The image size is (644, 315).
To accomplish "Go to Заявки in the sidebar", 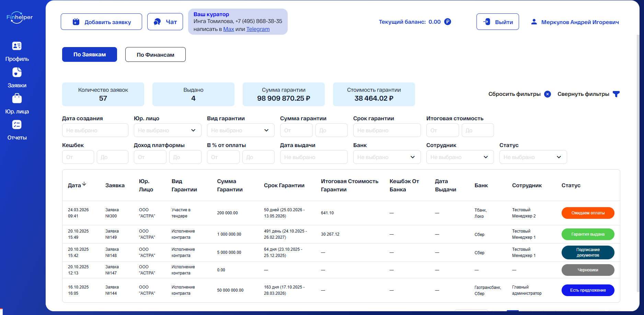I will pyautogui.click(x=17, y=86).
